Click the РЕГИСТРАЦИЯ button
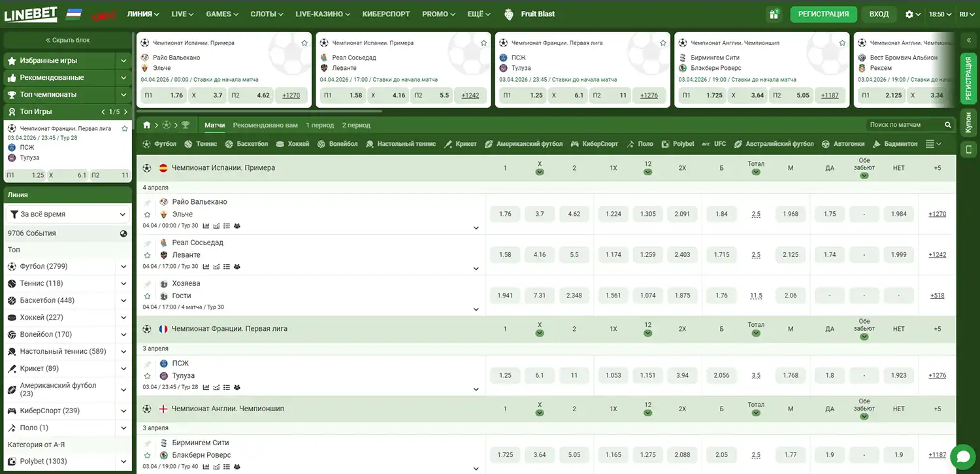Screen dimensions: 980x474 (x=822, y=13)
